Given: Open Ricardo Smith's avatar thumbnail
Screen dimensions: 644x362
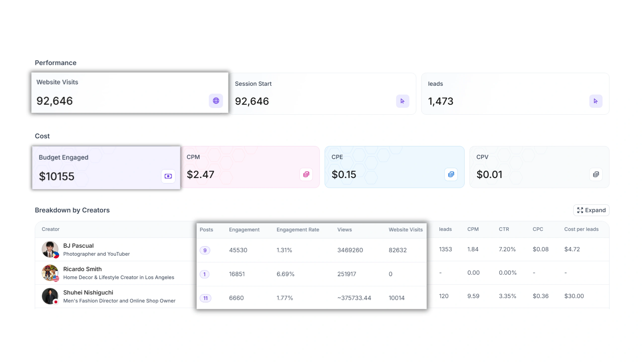Looking at the screenshot, I should (50, 273).
